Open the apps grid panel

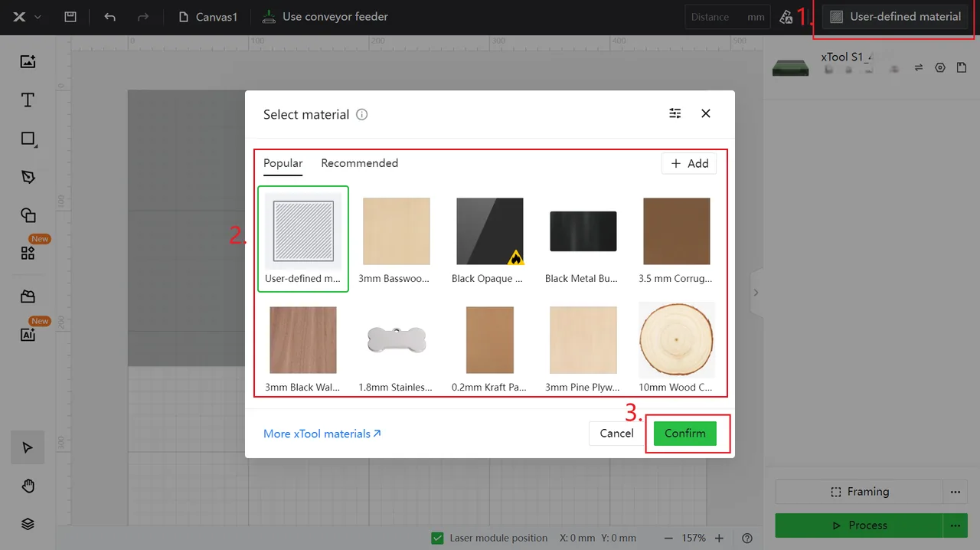coord(28,253)
